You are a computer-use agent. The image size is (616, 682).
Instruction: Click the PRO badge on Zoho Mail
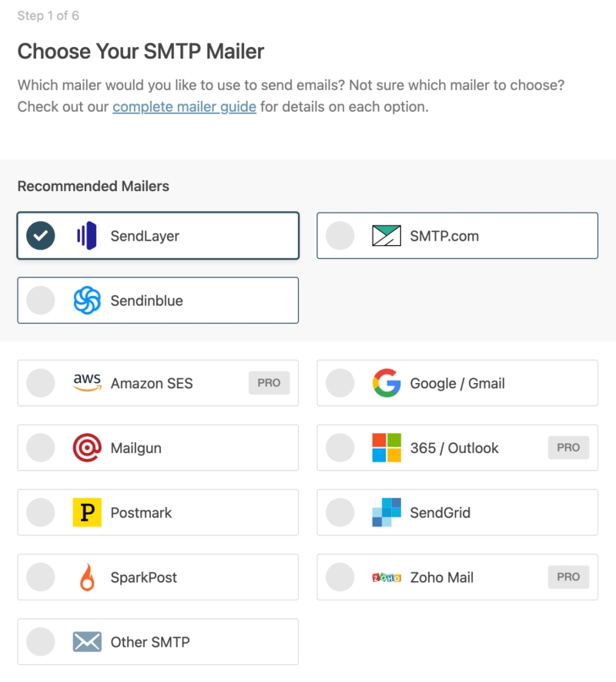point(568,576)
